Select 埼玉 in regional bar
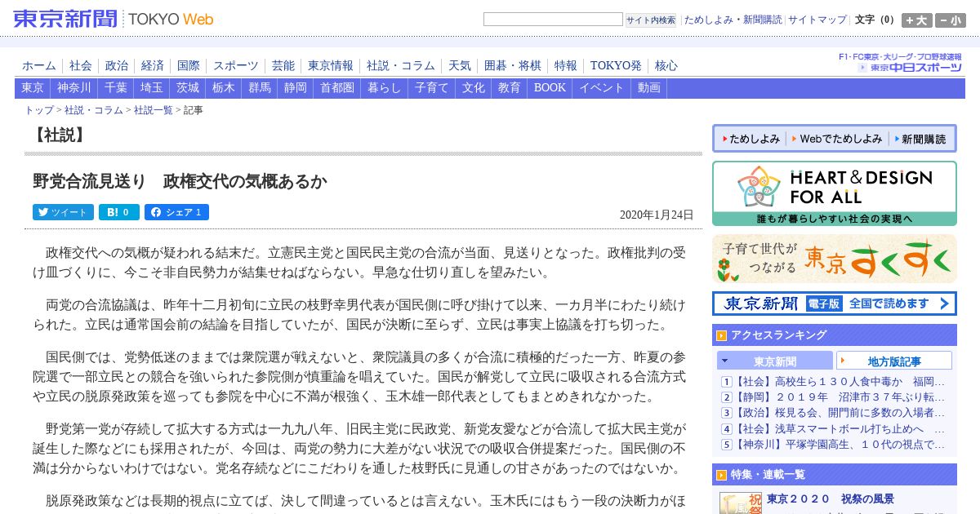The width and height of the screenshot is (980, 514). 152,88
